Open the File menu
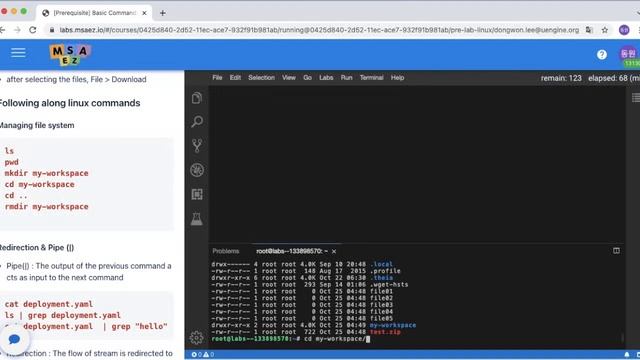 coord(217,78)
